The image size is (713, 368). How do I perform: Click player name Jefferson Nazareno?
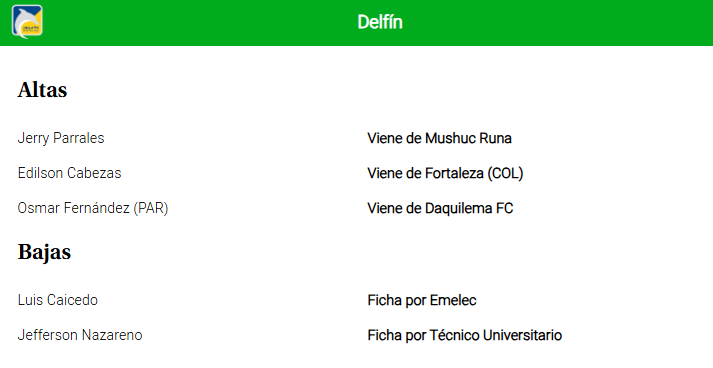(x=80, y=335)
